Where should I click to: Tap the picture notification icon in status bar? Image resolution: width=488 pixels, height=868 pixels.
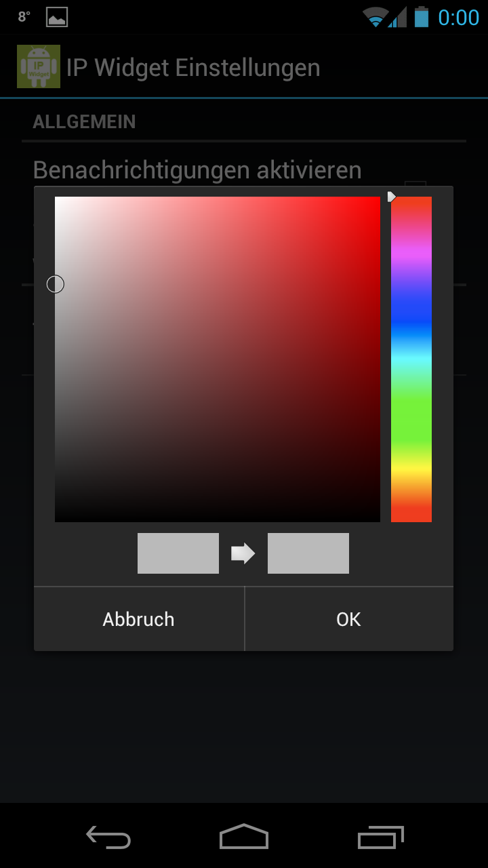pyautogui.click(x=57, y=17)
